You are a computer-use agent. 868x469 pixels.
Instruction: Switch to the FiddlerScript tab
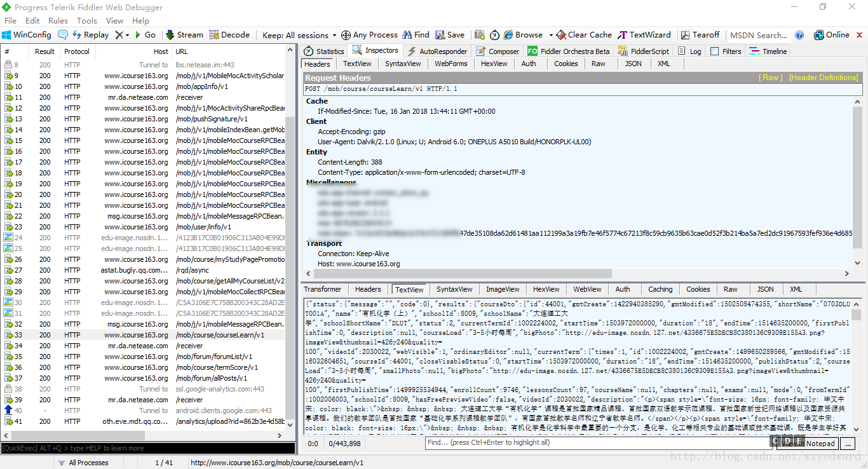point(643,51)
